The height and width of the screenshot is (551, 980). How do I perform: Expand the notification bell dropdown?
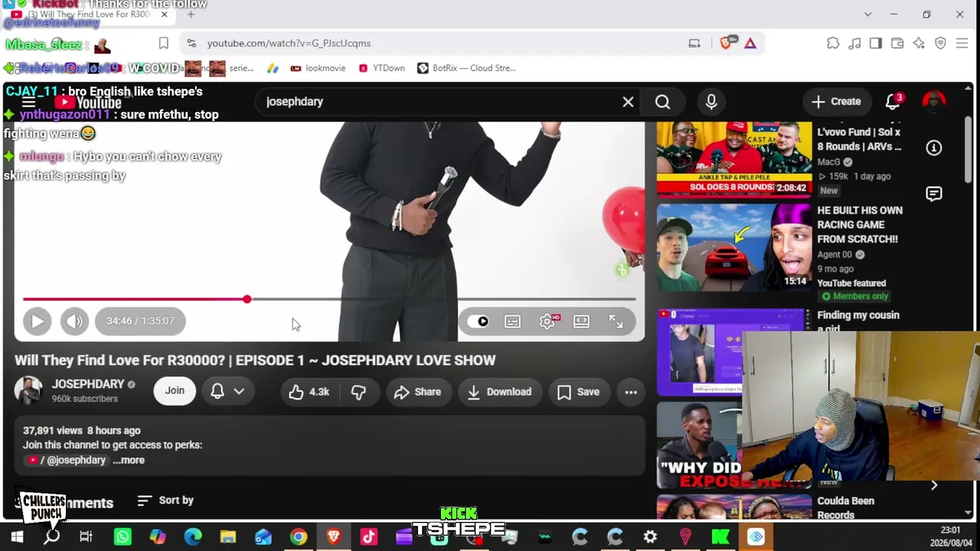pyautogui.click(x=227, y=391)
